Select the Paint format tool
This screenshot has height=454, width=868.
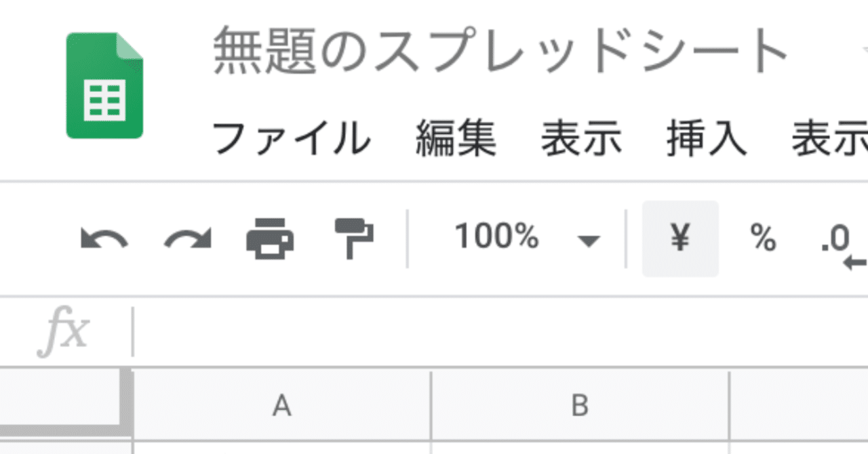(x=353, y=239)
